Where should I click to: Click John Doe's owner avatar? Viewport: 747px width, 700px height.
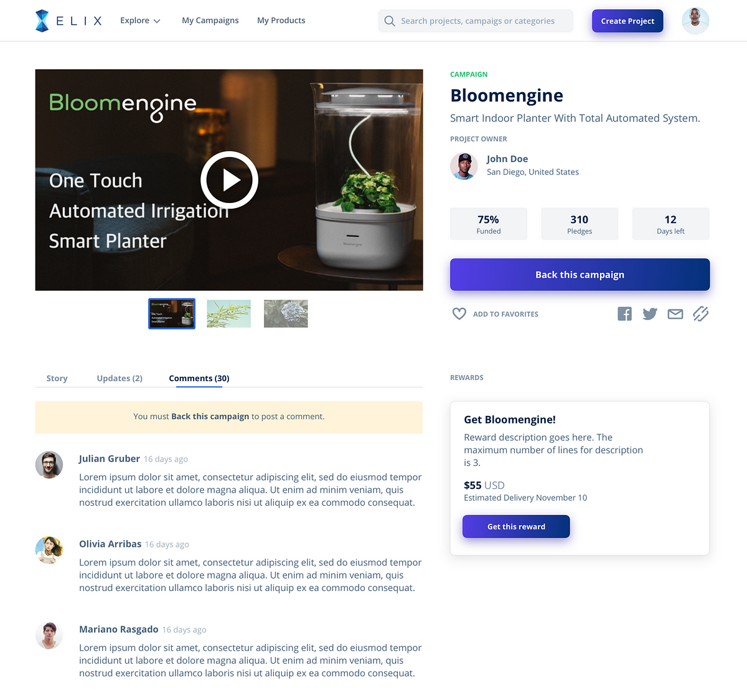[464, 166]
